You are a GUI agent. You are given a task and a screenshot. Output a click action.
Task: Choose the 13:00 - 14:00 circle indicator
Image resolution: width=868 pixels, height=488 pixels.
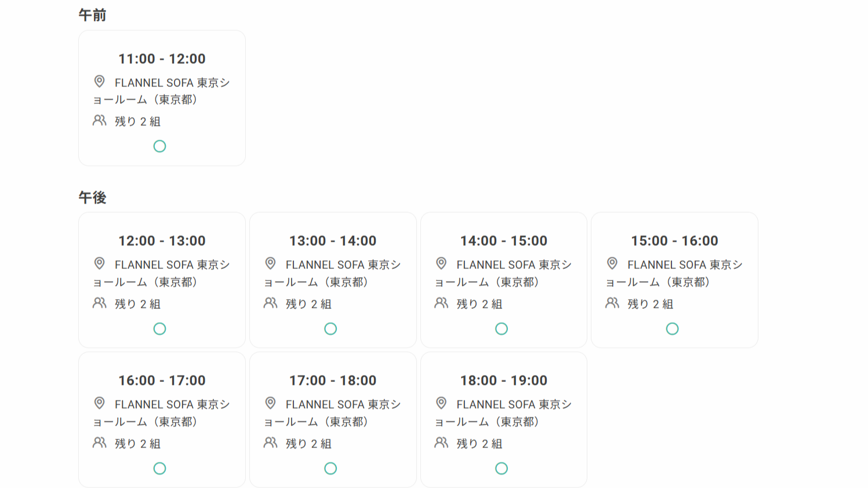(x=331, y=329)
